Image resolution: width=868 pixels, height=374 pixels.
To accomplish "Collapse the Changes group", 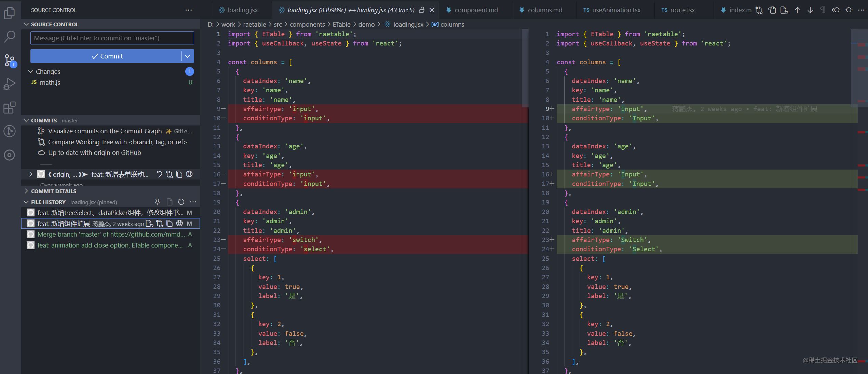I will (31, 71).
